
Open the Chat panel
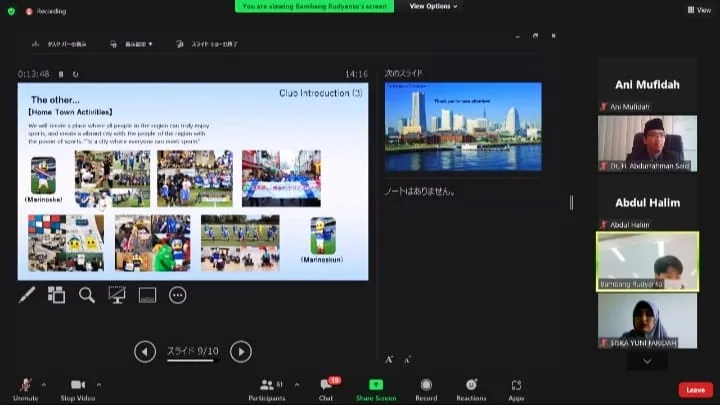326,389
